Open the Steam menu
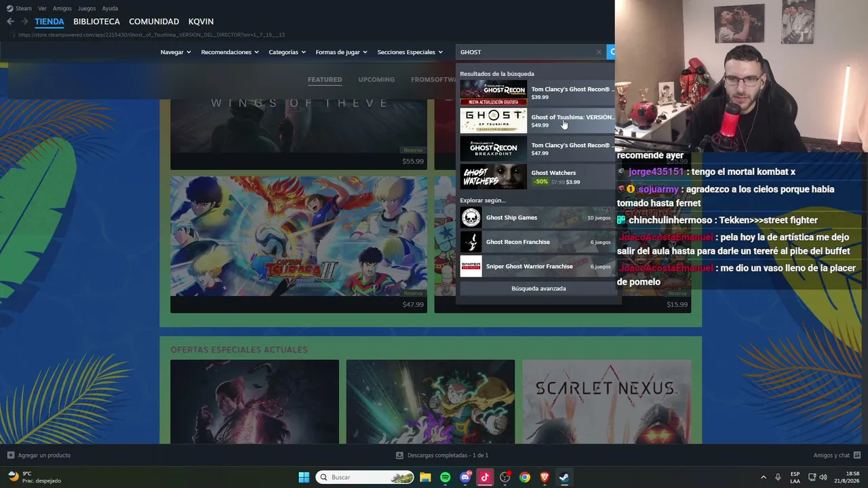Image resolution: width=868 pixels, height=488 pixels. coord(24,8)
